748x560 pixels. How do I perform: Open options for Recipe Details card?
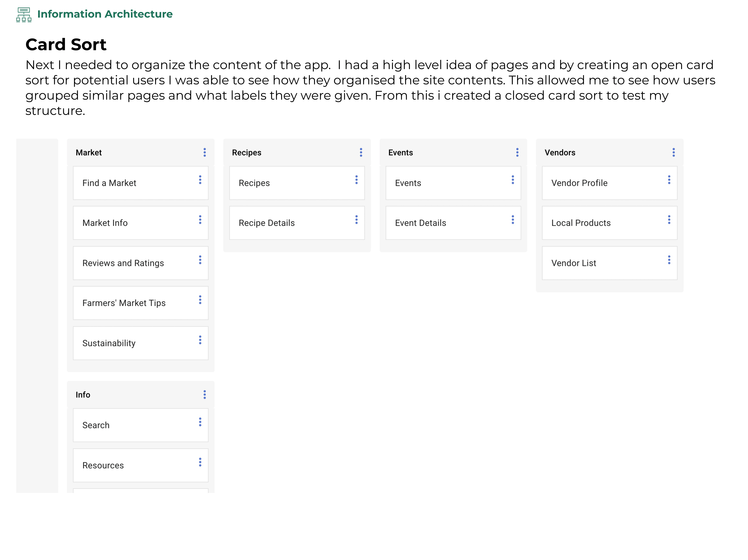[x=356, y=220]
